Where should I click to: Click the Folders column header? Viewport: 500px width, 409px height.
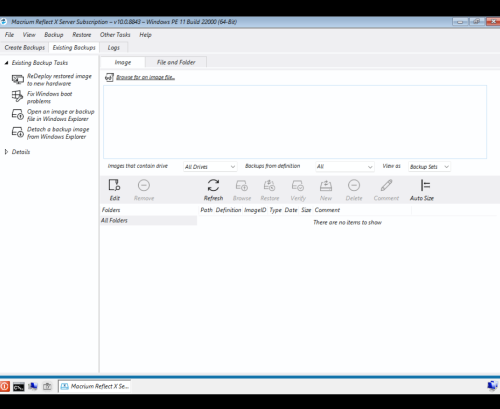click(111, 210)
